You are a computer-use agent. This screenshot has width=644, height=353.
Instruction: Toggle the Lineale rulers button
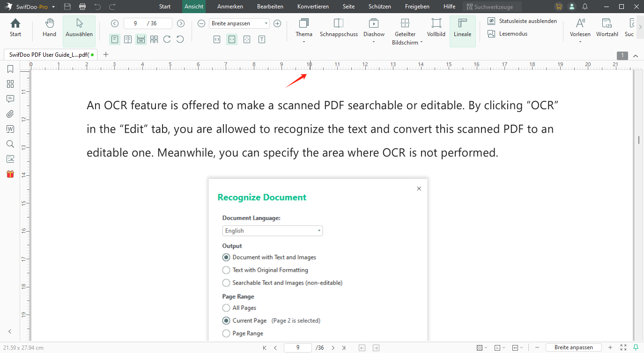coord(463,31)
